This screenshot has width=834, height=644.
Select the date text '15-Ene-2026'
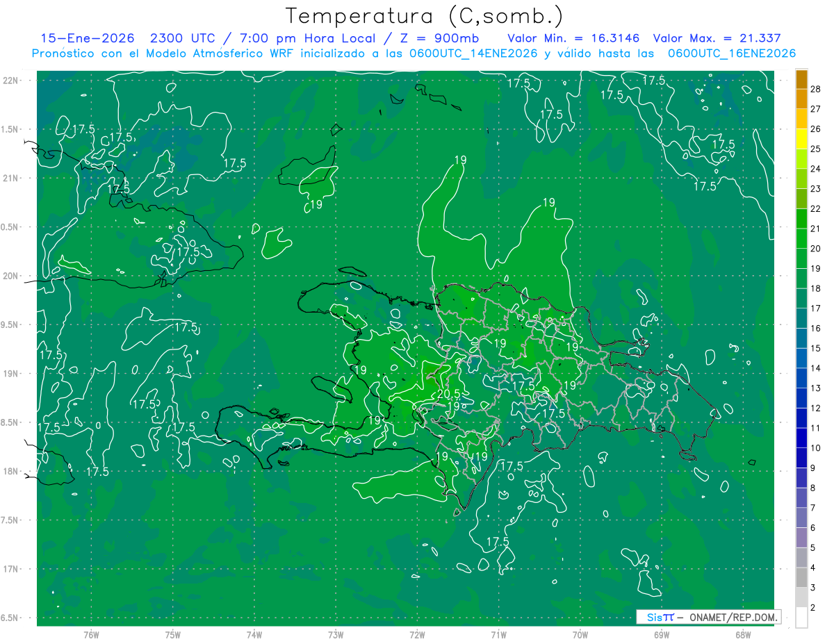pos(87,38)
